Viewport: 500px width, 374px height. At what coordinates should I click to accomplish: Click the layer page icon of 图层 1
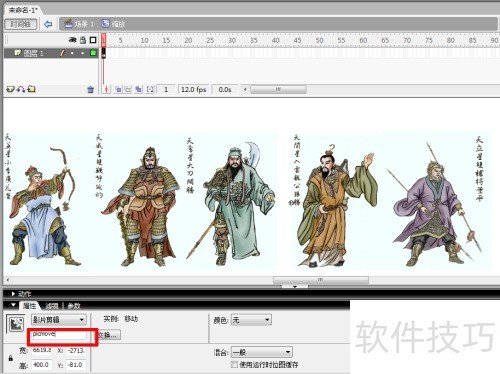pyautogui.click(x=18, y=53)
